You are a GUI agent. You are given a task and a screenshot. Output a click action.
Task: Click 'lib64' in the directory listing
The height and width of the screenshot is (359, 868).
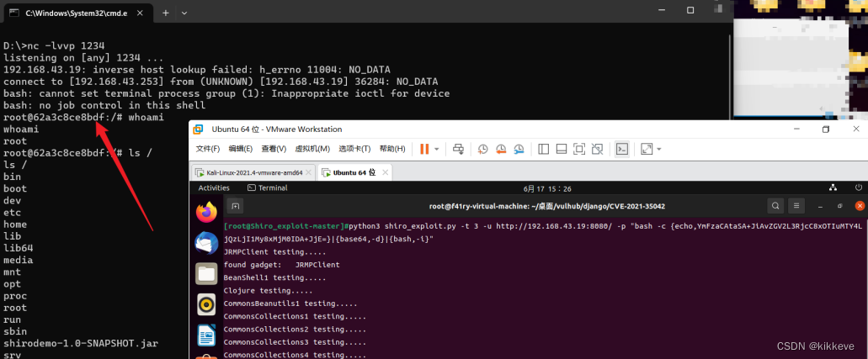tap(19, 248)
